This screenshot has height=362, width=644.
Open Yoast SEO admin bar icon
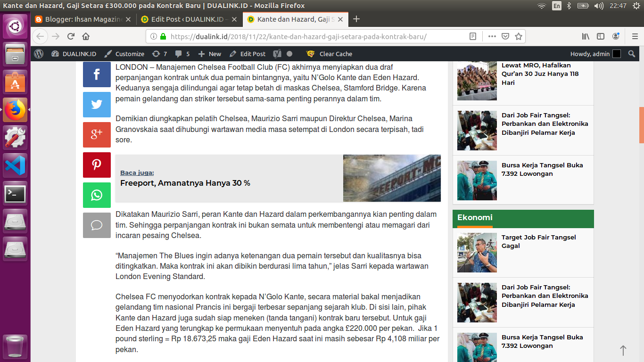[x=277, y=54]
